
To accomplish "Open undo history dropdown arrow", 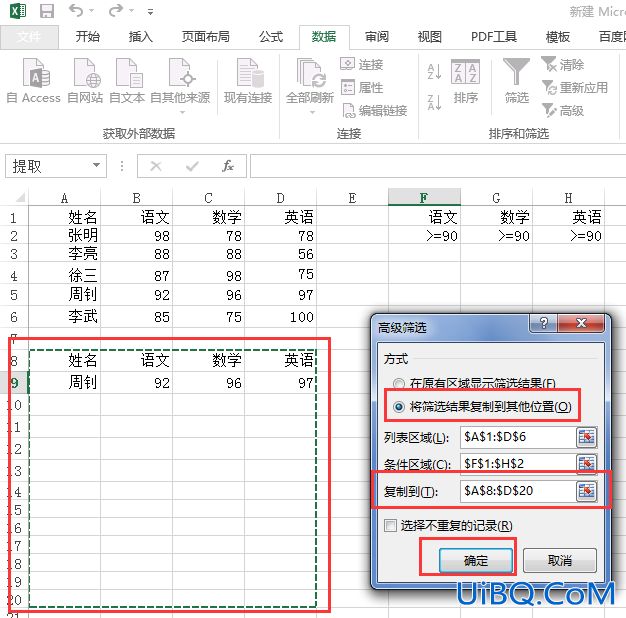I will (x=91, y=11).
